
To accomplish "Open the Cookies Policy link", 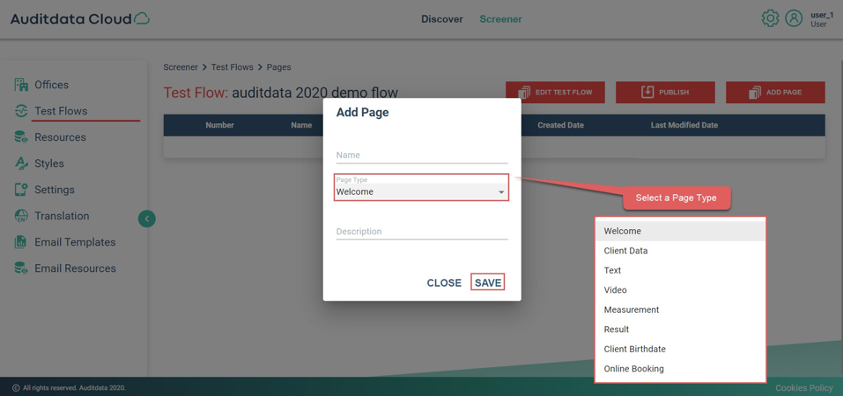I will (x=804, y=388).
